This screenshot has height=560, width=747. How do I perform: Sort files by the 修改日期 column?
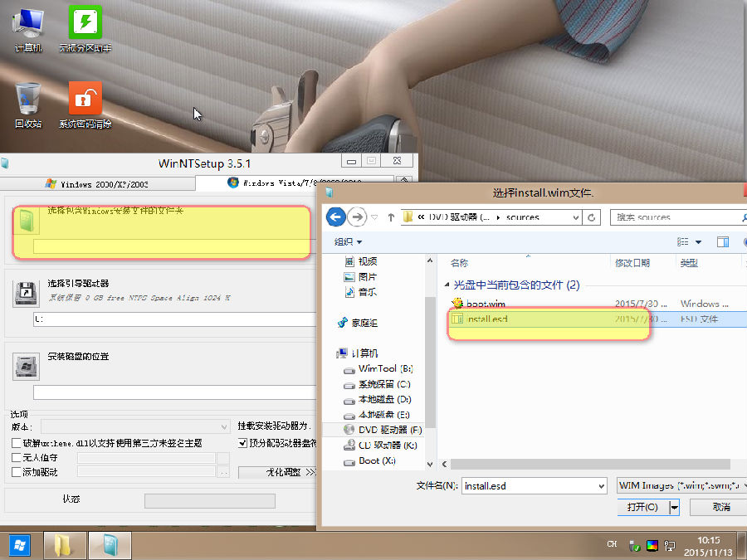632,263
